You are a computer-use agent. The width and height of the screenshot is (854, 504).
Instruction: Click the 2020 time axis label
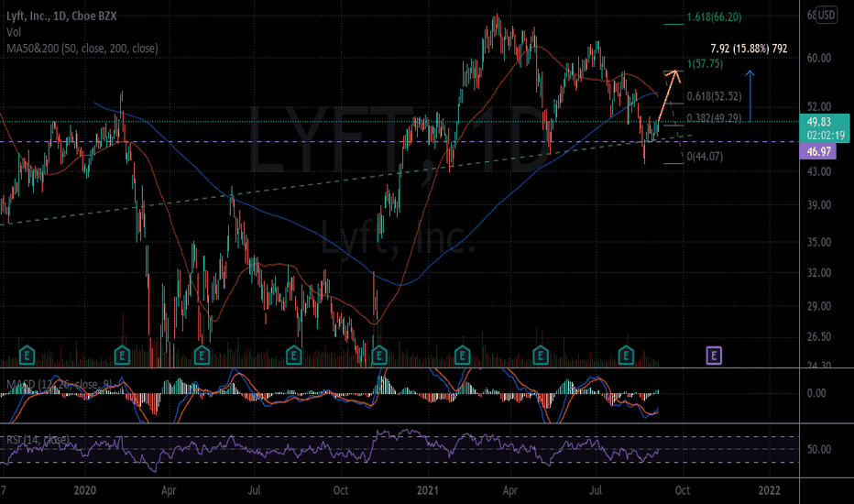coord(85,490)
